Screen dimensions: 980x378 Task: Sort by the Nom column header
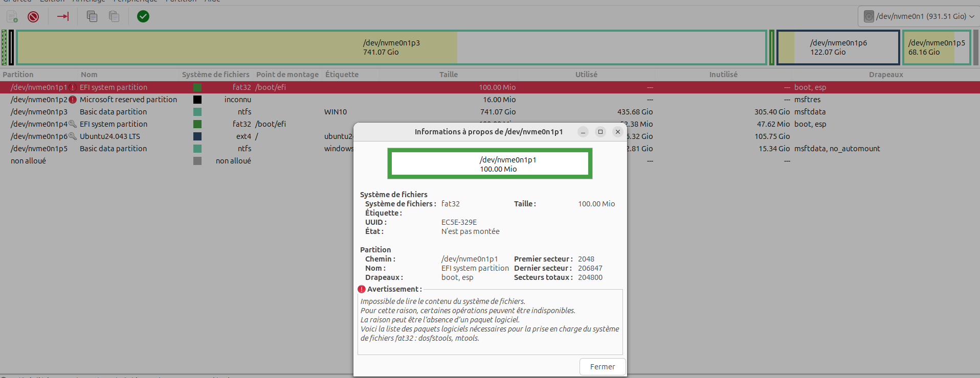(89, 75)
